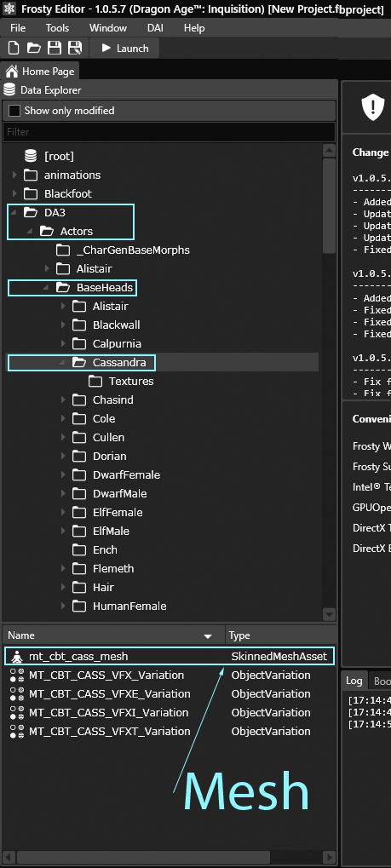Click the Textures folder icon
This screenshot has height=868, width=391.
point(95,382)
